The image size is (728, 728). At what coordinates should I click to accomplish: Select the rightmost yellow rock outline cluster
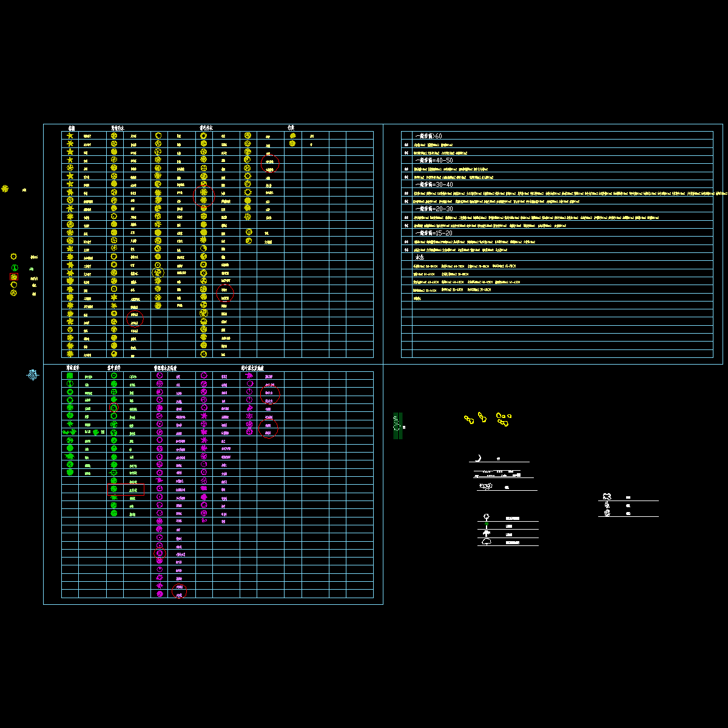coord(503,419)
